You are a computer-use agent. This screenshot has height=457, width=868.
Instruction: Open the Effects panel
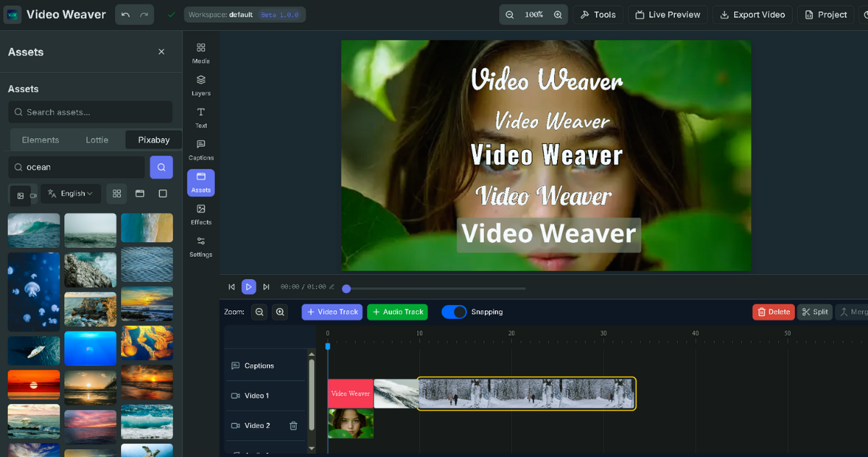[x=200, y=215]
